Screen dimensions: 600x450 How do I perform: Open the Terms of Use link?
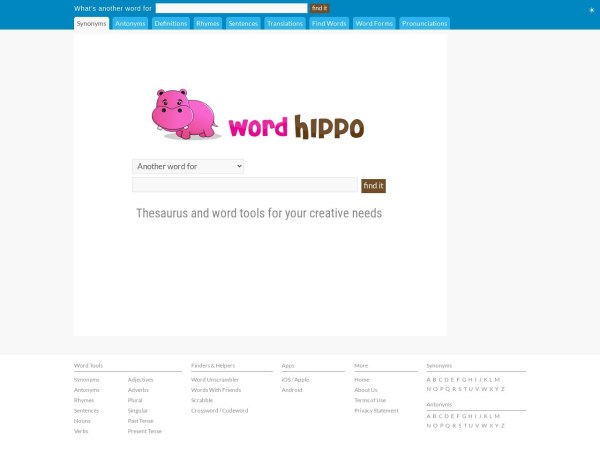(x=370, y=401)
